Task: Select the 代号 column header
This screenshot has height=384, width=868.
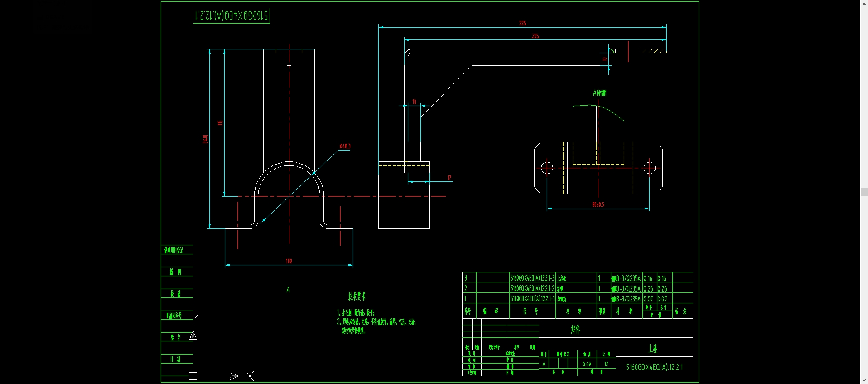Action: (530, 311)
